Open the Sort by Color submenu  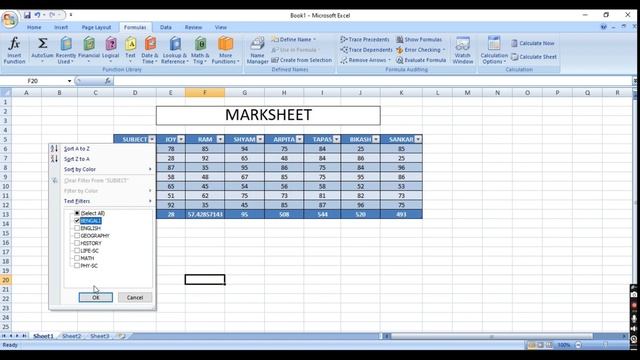point(102,169)
